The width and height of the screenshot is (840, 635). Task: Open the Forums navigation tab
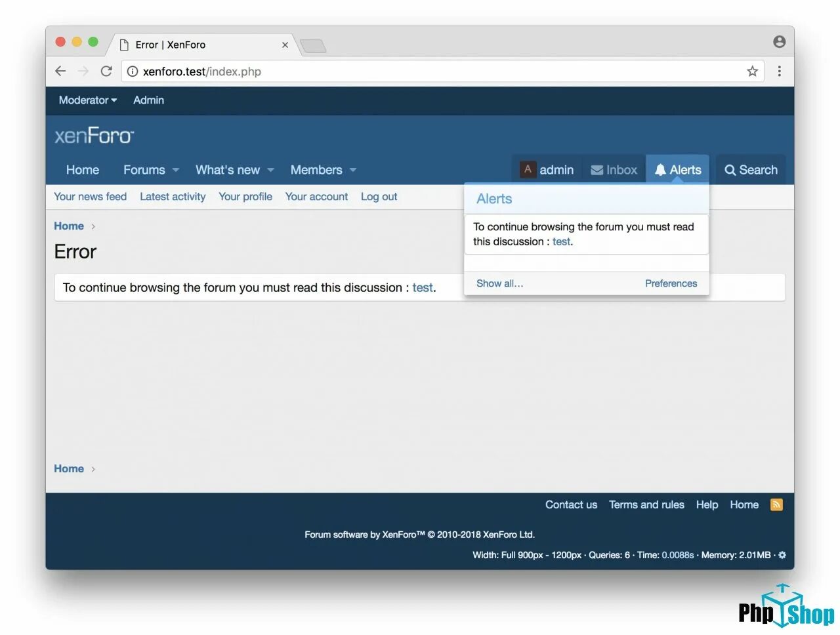click(144, 170)
